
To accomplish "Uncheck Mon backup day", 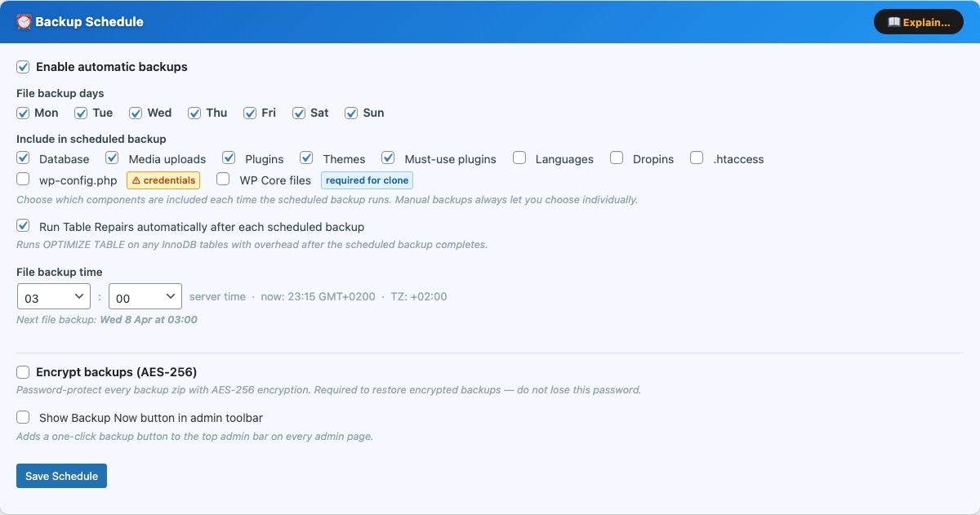I will click(24, 113).
